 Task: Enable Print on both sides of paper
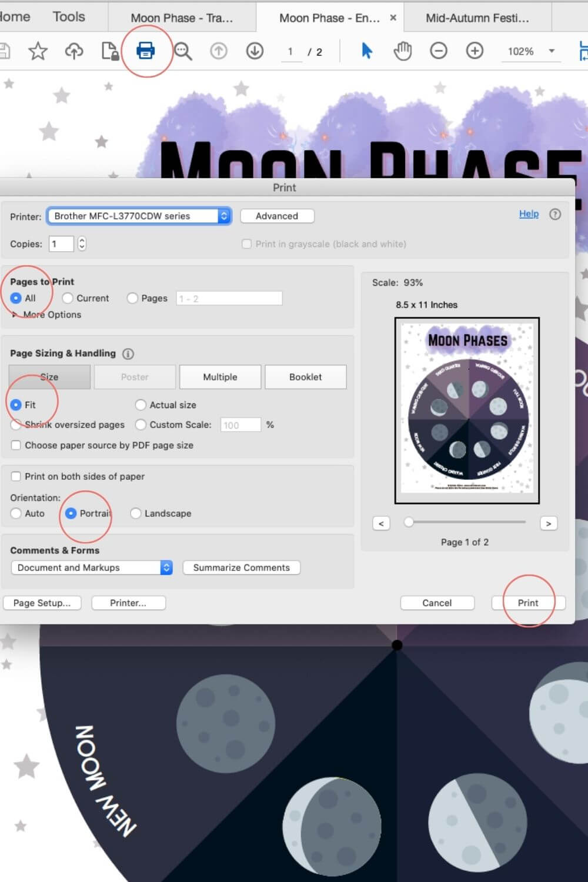(78, 476)
